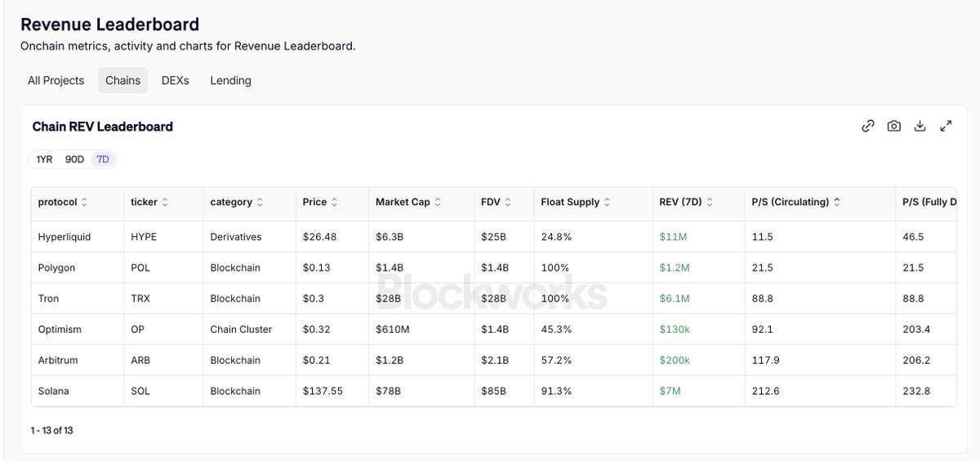Viewport: 980px width, 461px height.
Task: Click the $610M market cap value
Action: tap(393, 329)
